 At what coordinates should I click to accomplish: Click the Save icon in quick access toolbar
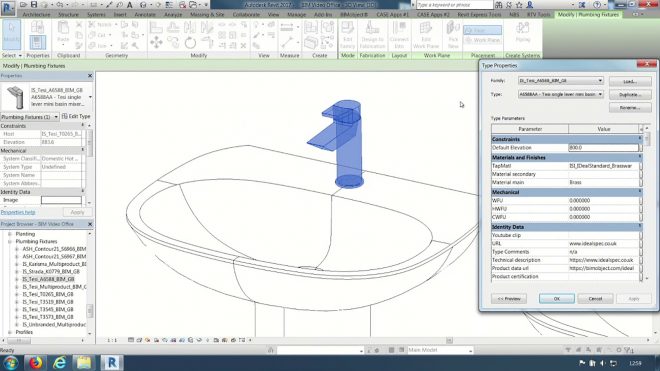point(34,5)
